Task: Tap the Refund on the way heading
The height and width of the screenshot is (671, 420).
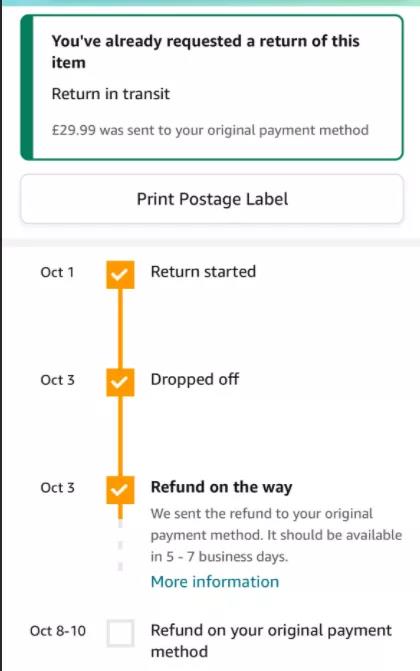Action: pos(221,487)
